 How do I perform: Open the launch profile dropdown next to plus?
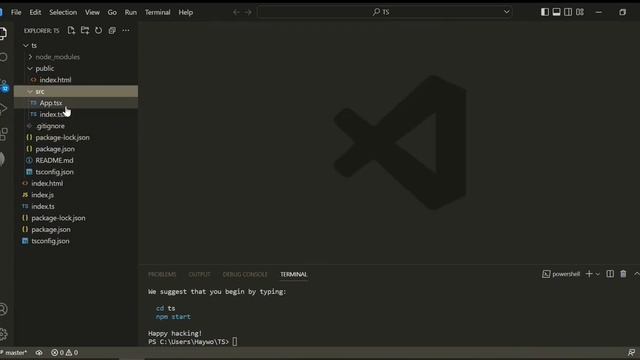pyautogui.click(x=598, y=274)
